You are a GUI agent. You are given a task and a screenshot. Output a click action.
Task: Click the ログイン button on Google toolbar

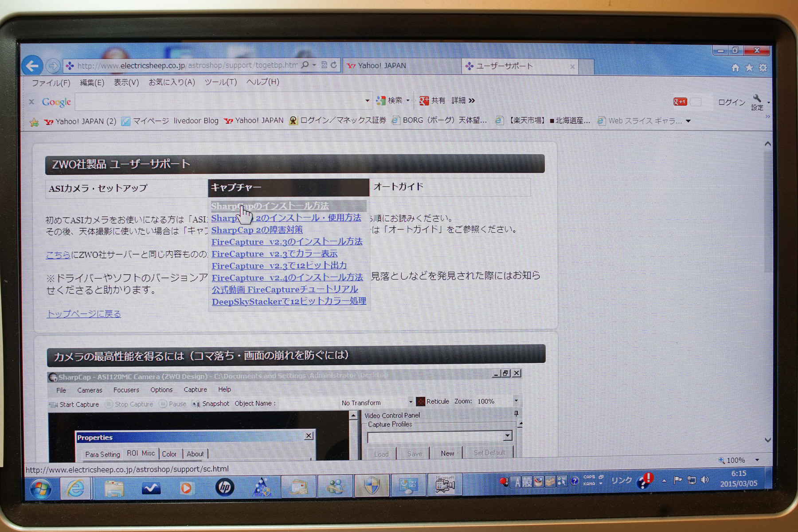(732, 102)
